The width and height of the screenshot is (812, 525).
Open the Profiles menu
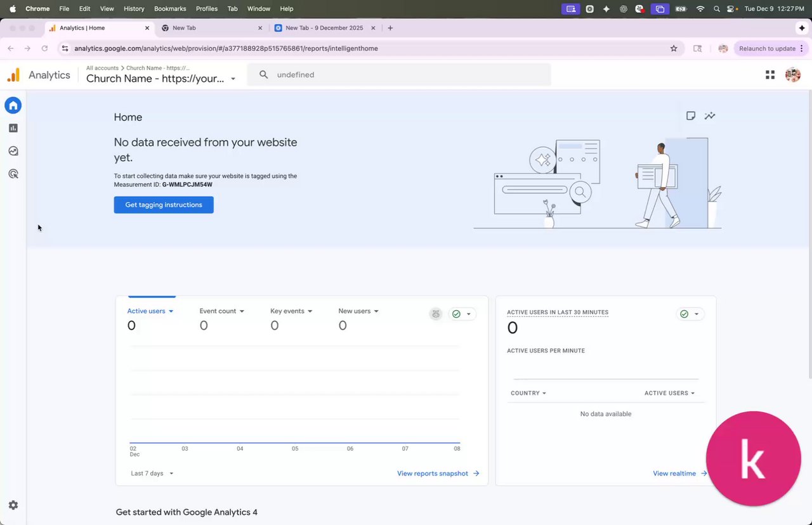207,9
